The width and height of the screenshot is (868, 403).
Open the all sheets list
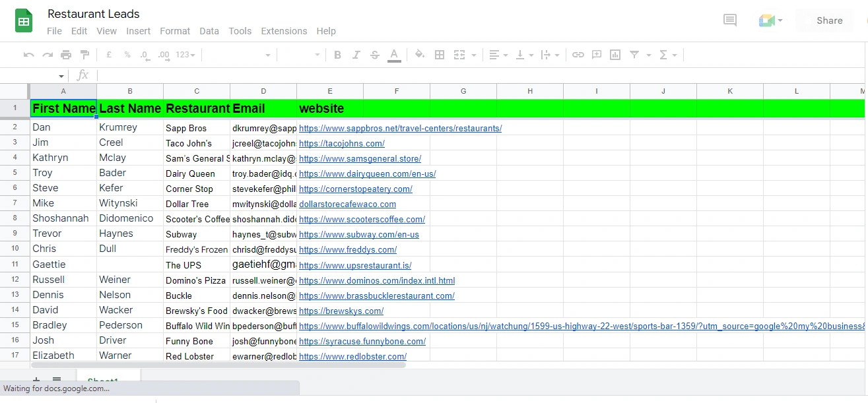point(57,381)
